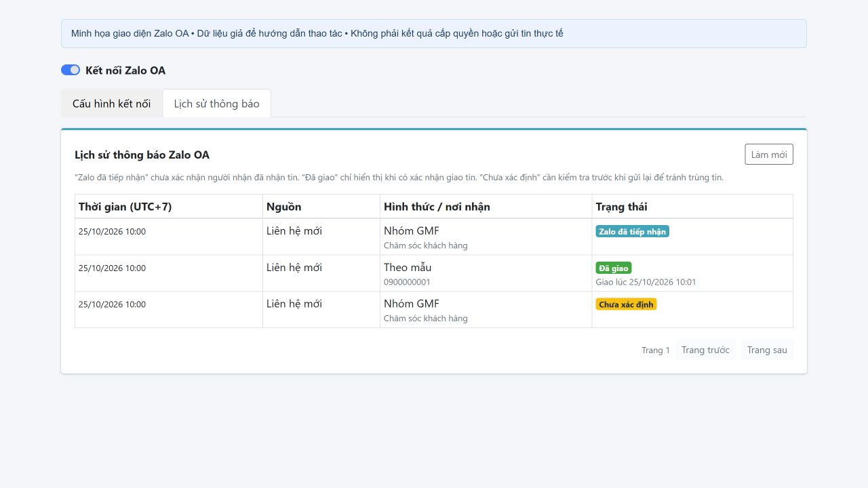Viewport: 868px width, 488px height.
Task: Click the timestamp in the Đã giao row
Action: pyautogui.click(x=112, y=268)
